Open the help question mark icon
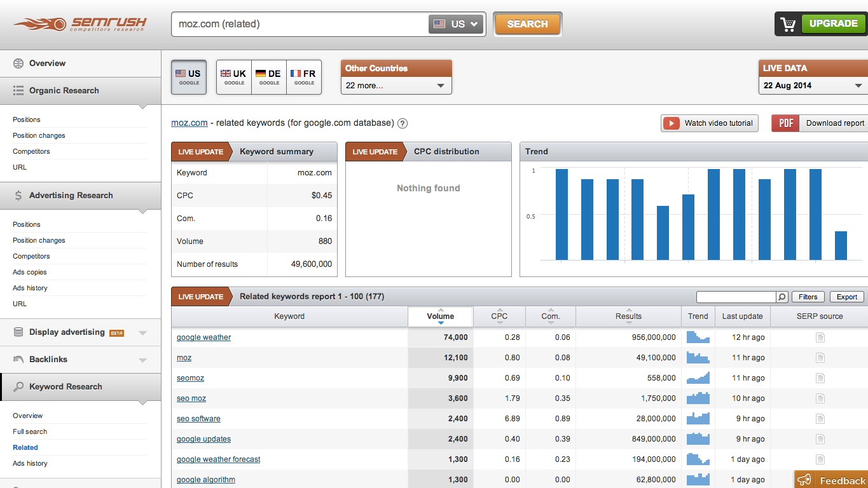 click(403, 123)
